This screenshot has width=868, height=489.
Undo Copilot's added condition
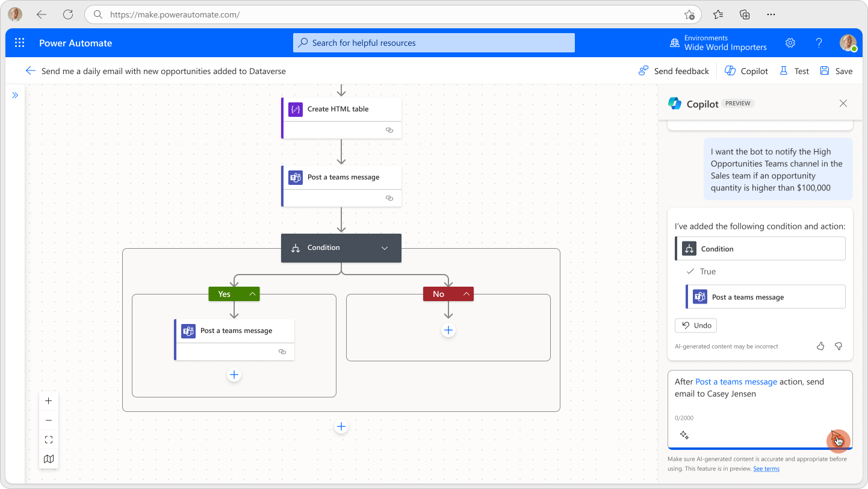(x=696, y=325)
